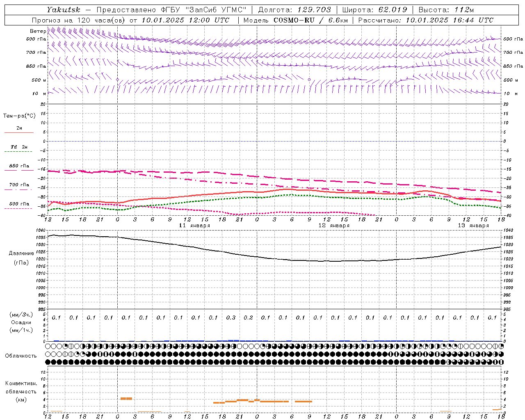Image resolution: width=525 pixels, height=420 pixels.
Task: Click the Yakutsk station title
Action: [64, 10]
